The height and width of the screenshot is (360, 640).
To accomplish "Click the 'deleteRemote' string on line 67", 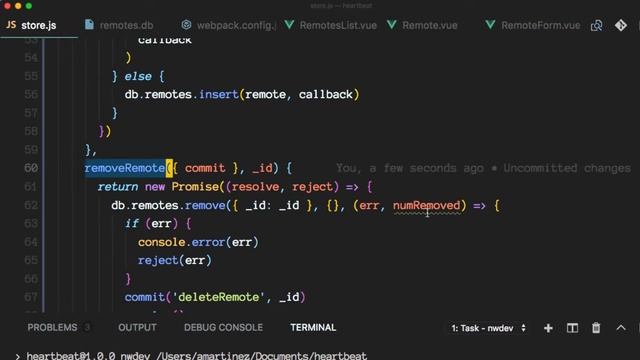I will (x=219, y=297).
